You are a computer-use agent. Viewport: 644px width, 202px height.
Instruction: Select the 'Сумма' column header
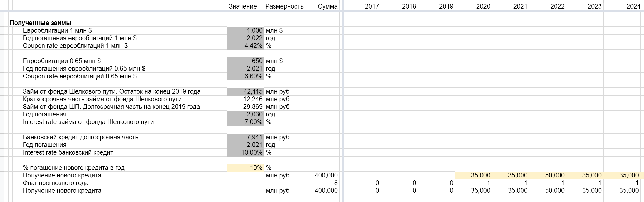327,6
